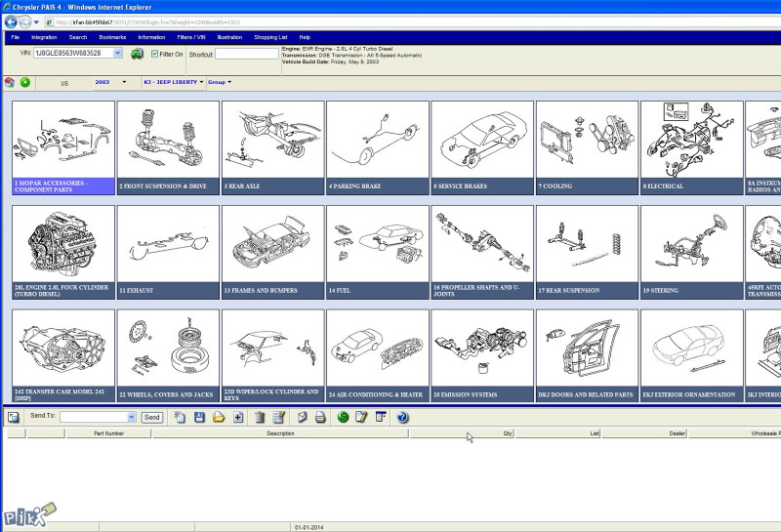Click browser Back button

11,21
